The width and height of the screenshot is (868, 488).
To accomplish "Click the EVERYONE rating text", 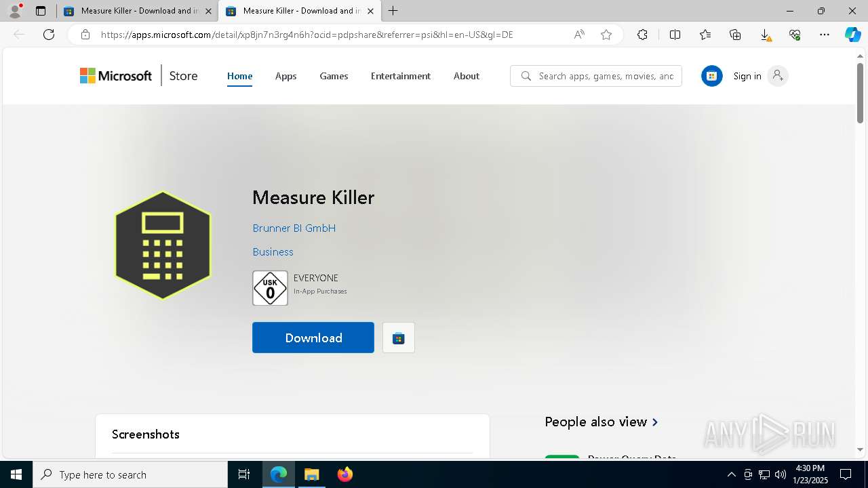I will [x=316, y=278].
